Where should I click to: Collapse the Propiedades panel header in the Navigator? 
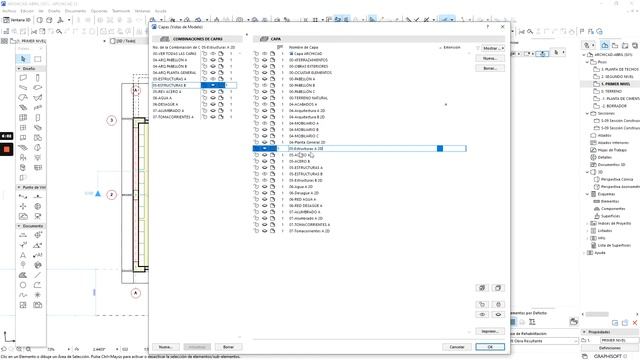[584, 332]
